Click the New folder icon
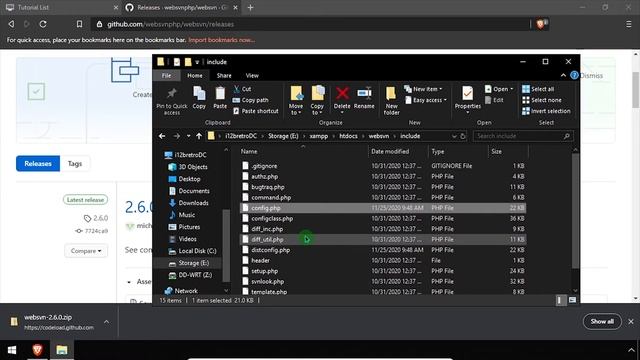This screenshot has height=360, width=640. [x=391, y=93]
